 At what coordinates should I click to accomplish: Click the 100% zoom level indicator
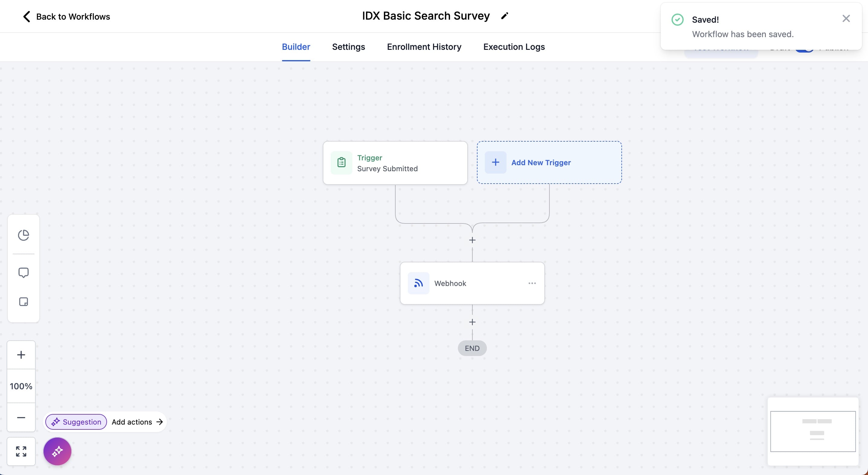click(x=21, y=386)
